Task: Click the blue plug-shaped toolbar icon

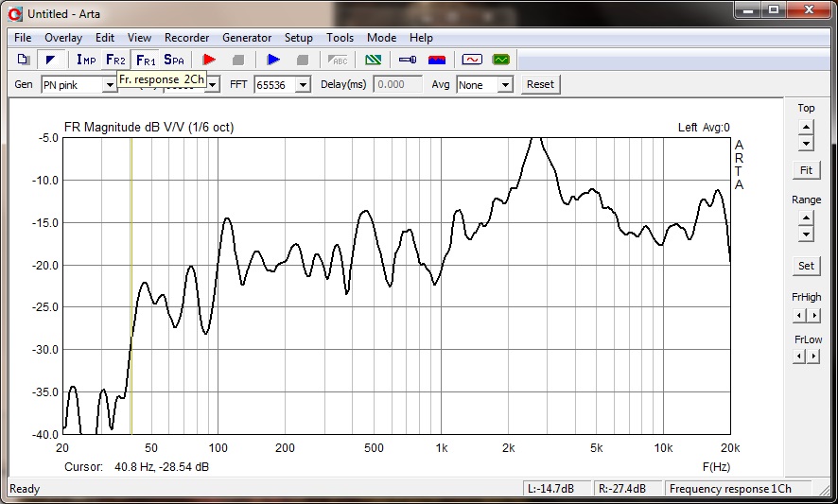Action: tap(408, 60)
